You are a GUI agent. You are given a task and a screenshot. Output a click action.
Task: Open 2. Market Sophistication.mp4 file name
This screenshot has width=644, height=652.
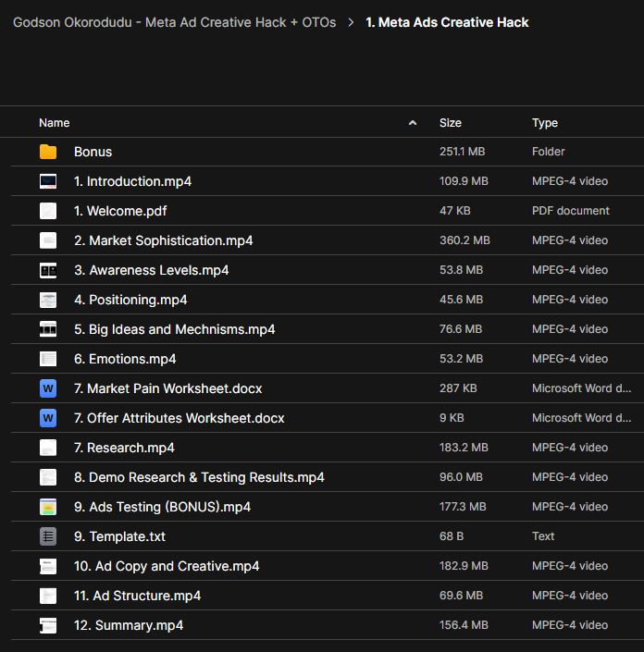pyautogui.click(x=163, y=240)
